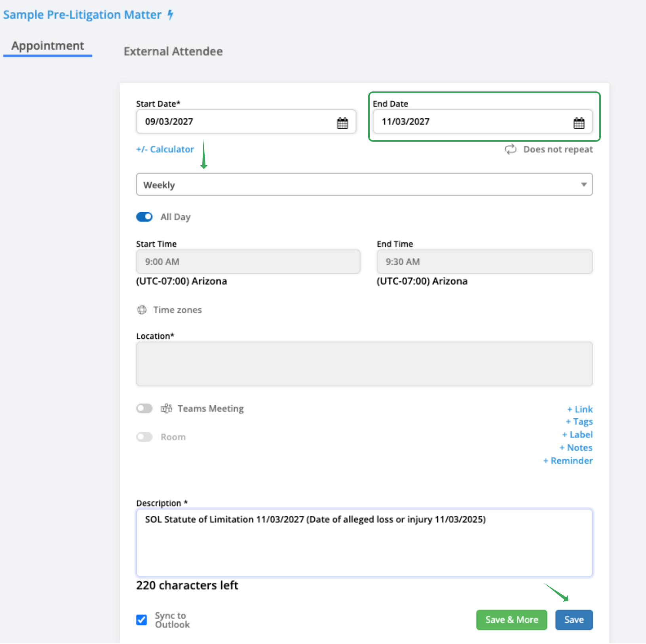Turn off the All Day switch
This screenshot has width=646, height=644.
tap(144, 217)
